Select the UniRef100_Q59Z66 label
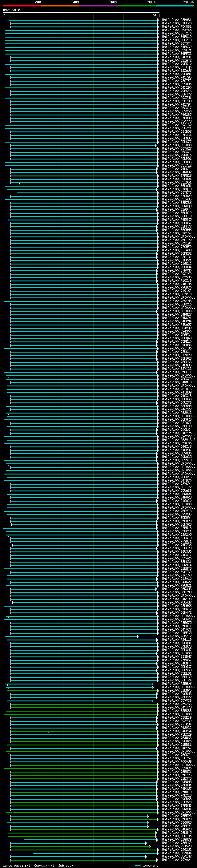197x868 pixels. (x=177, y=704)
